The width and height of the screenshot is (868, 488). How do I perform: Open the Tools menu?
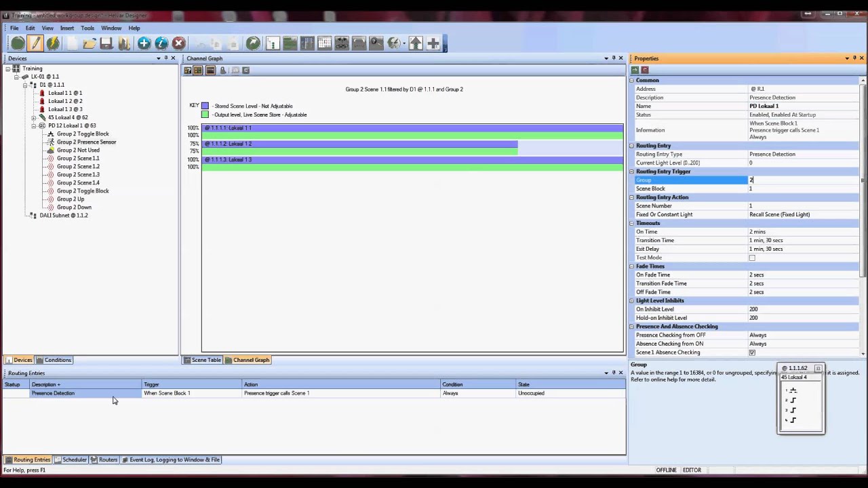[x=87, y=28]
